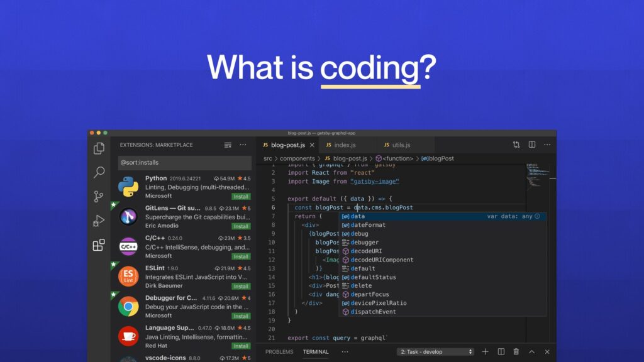This screenshot has width=644, height=362.
Task: Split the editor to the right
Action: coord(532,145)
